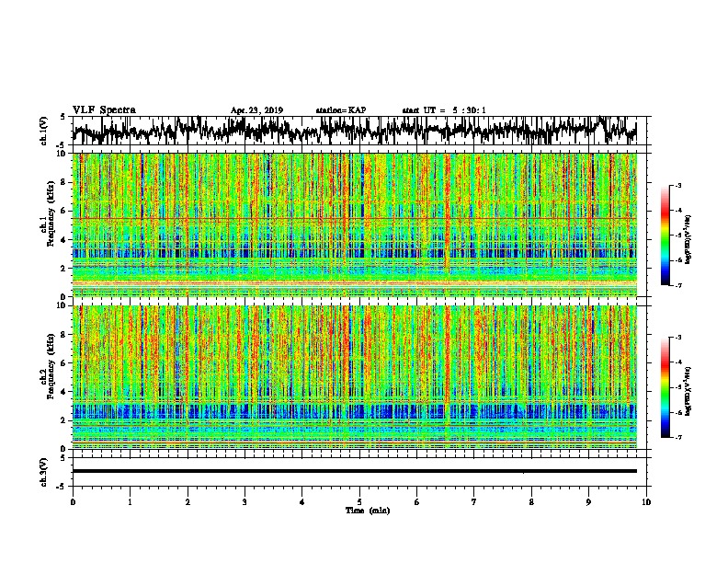This screenshot has width=728, height=563.
Task: Click the ch.1(V) waveform amplitude trace
Action: pos(354,130)
